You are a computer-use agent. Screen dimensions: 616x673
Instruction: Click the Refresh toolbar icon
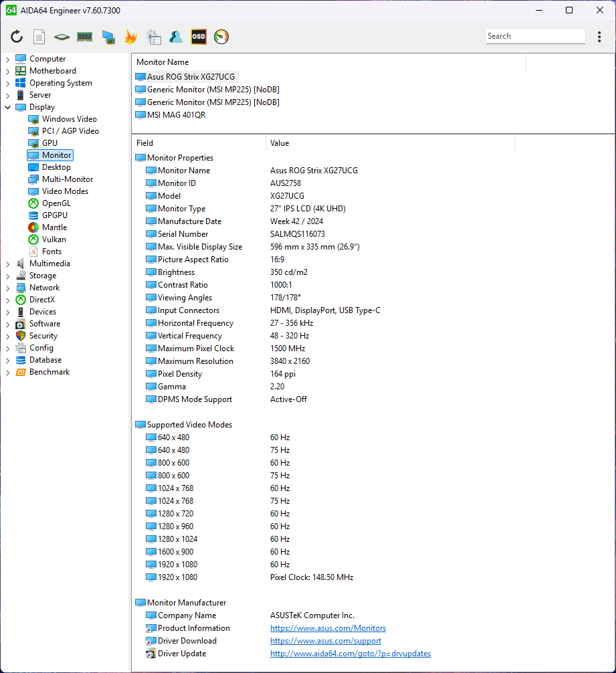coord(17,37)
